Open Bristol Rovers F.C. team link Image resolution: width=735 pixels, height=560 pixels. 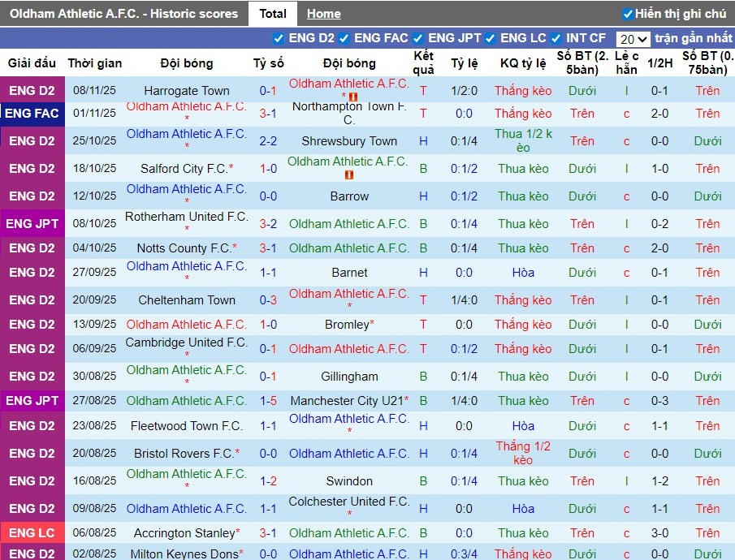pyautogui.click(x=184, y=454)
